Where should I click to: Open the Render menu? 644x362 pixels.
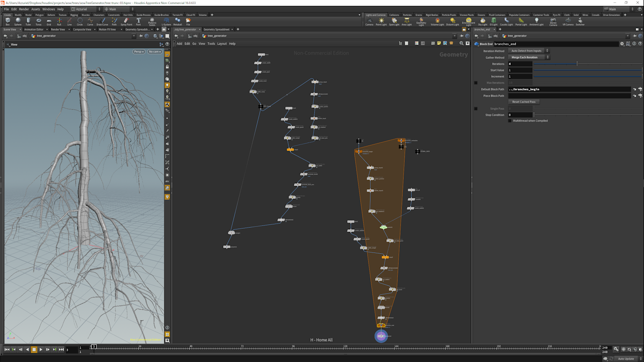click(24, 9)
